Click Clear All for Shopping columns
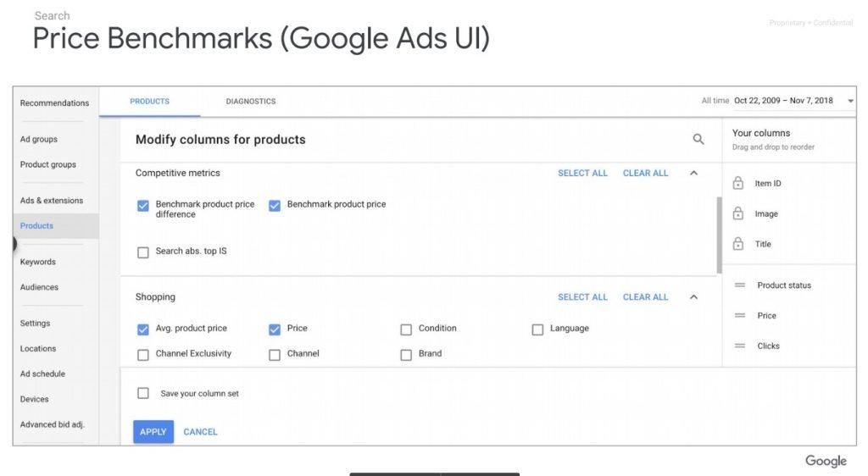This screenshot has width=868, height=476. click(645, 297)
